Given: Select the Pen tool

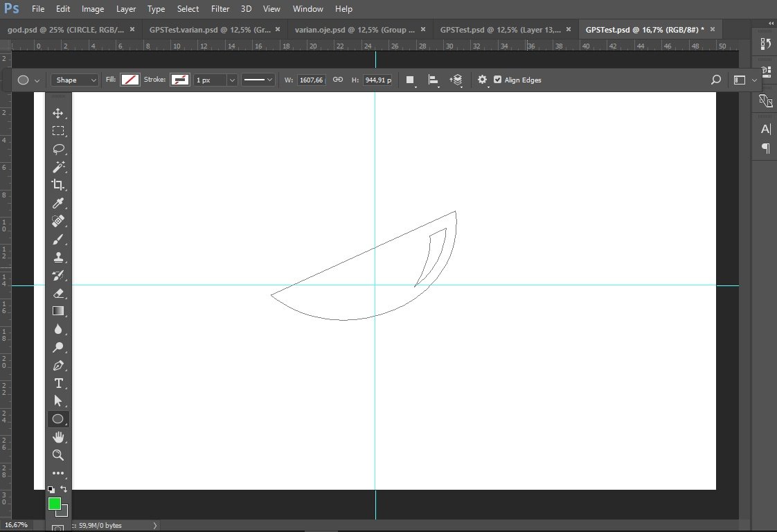Looking at the screenshot, I should coord(58,366).
